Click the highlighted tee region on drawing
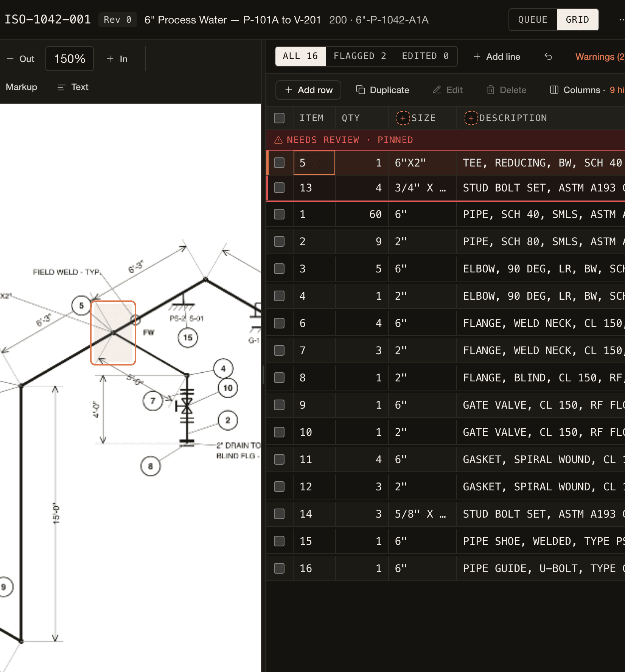This screenshot has height=672, width=625. click(113, 333)
